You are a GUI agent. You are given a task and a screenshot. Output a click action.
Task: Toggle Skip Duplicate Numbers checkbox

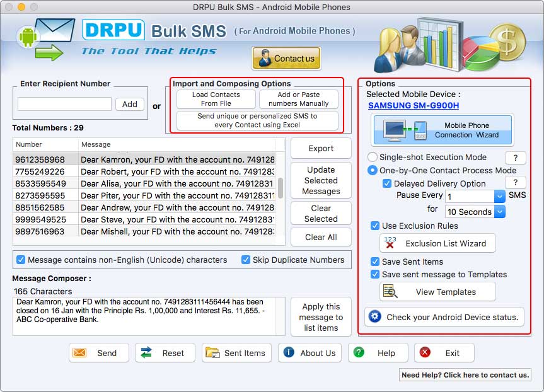[246, 260]
